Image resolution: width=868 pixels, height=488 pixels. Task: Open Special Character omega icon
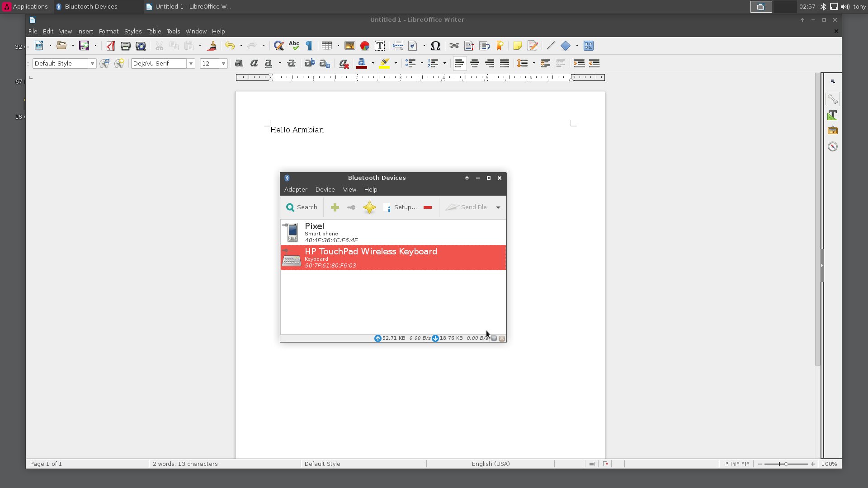click(x=436, y=46)
